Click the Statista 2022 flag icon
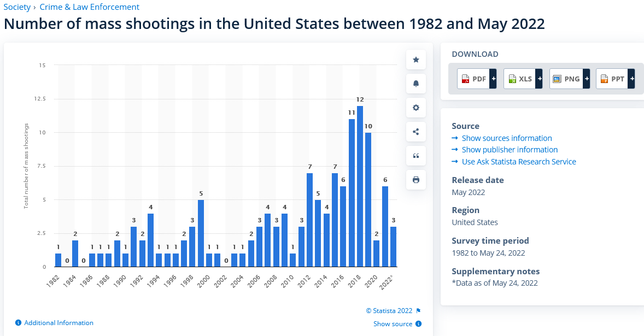Image resolution: width=644 pixels, height=336 pixels. click(418, 311)
